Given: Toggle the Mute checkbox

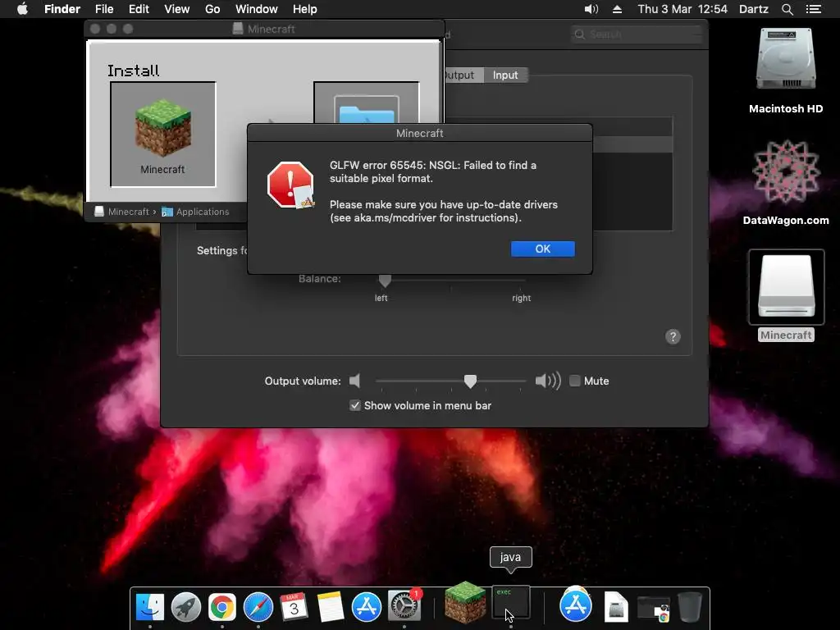Looking at the screenshot, I should [574, 381].
